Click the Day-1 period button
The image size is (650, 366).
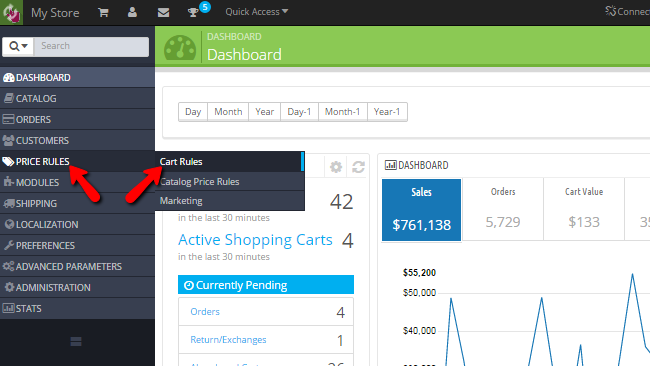point(299,112)
